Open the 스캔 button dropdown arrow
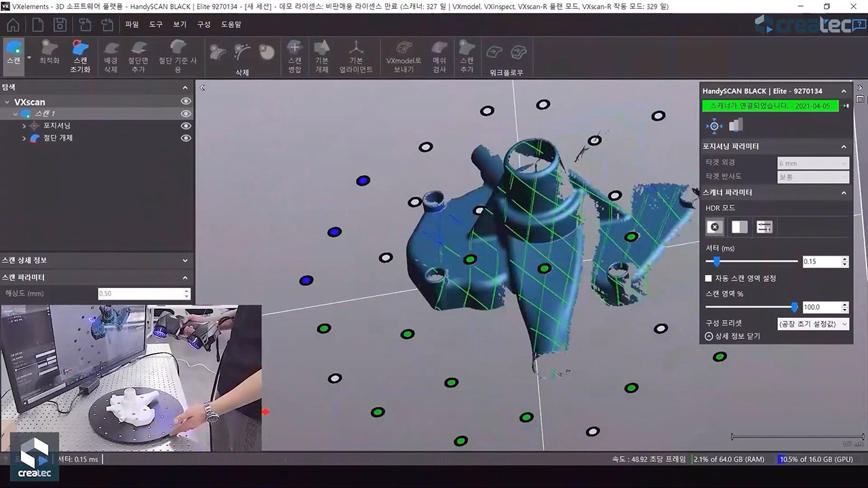Screen dimensions: 868x488 point(29,58)
